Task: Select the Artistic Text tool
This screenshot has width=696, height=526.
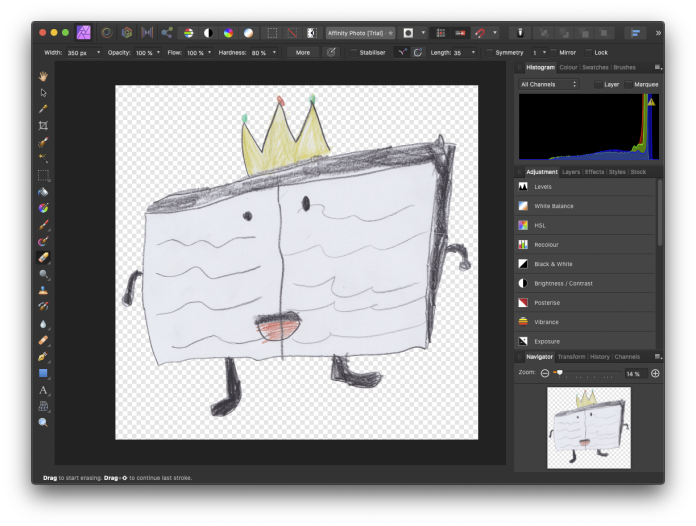Action: (43, 390)
